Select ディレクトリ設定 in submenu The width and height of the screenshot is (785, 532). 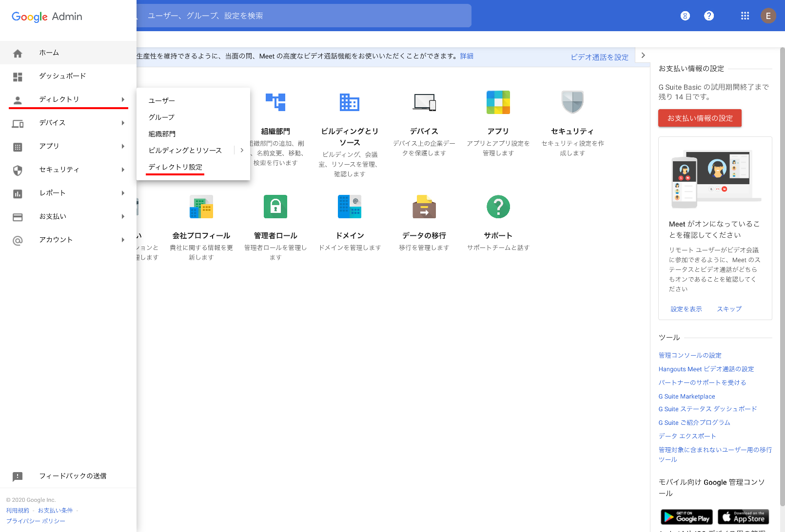[x=176, y=167]
